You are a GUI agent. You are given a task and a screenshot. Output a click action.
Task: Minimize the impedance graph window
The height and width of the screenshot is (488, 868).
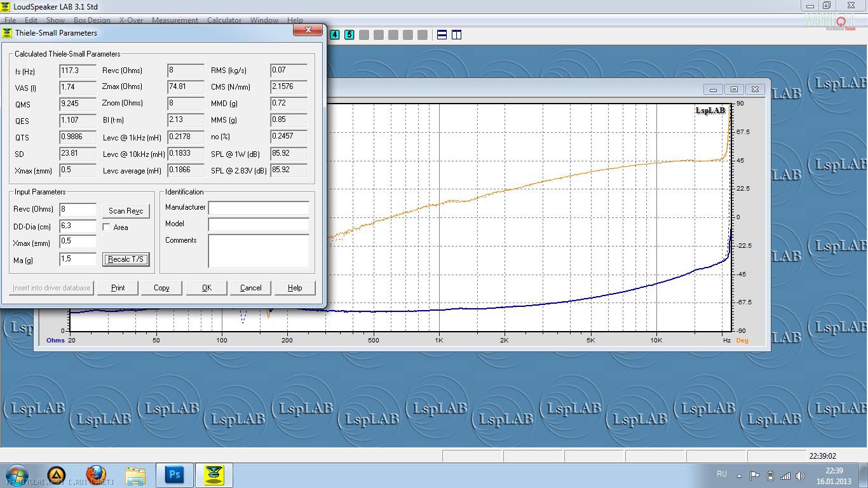click(713, 90)
